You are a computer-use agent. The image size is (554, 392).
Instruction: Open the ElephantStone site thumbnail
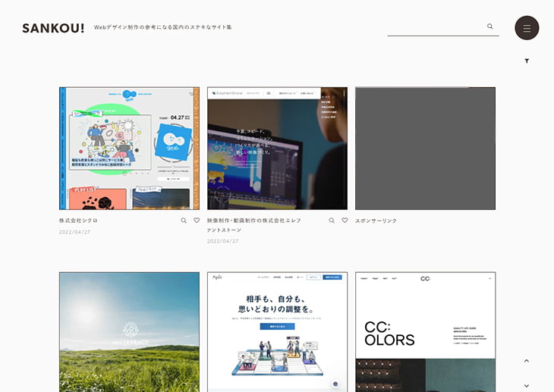277,148
